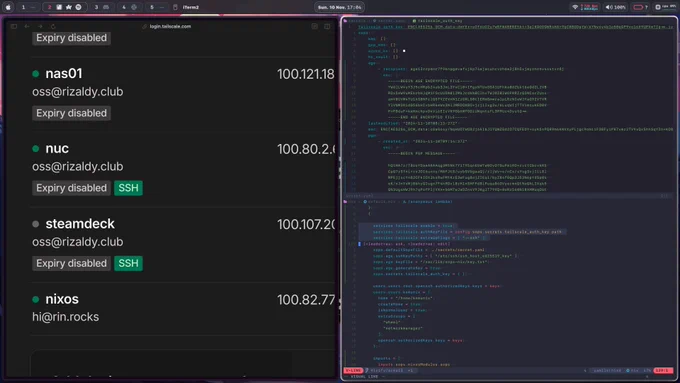Click the round app icon in workspace 2
This screenshot has height=383, width=680.
[78, 7]
